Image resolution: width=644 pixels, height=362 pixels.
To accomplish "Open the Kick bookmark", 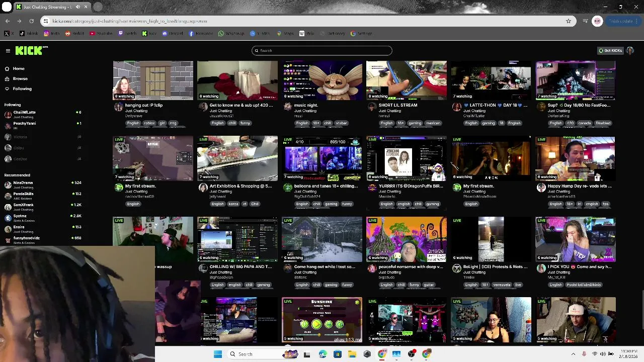I will click(x=149, y=34).
